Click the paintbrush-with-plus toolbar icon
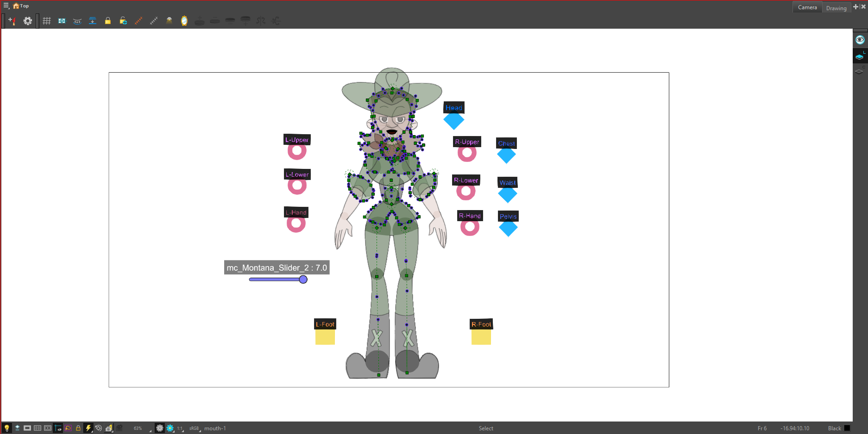This screenshot has height=434, width=868. point(12,21)
